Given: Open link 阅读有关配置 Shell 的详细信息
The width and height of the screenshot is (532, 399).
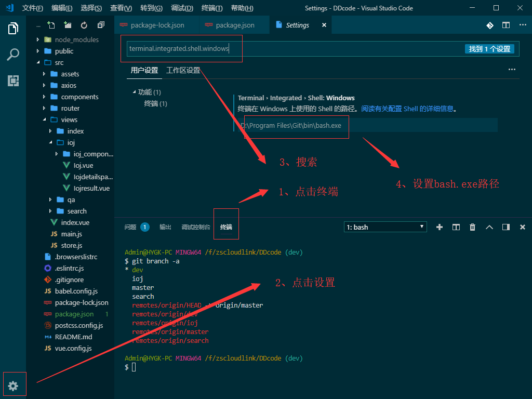Looking at the screenshot, I should click(x=407, y=109).
